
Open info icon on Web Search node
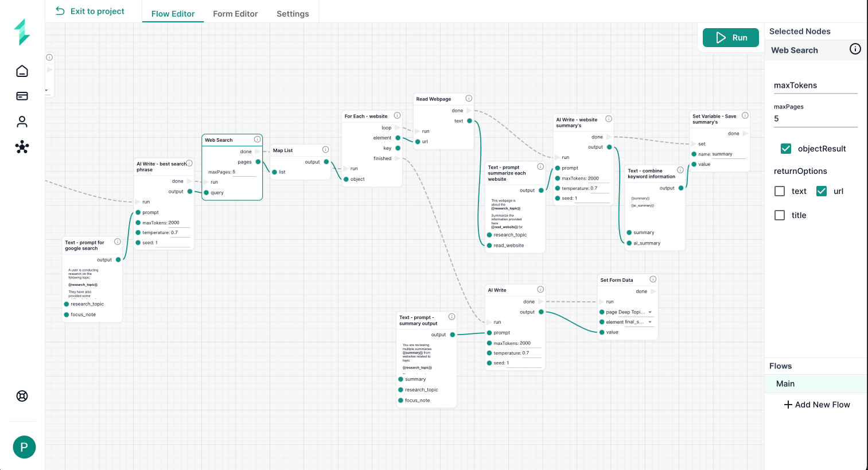257,139
